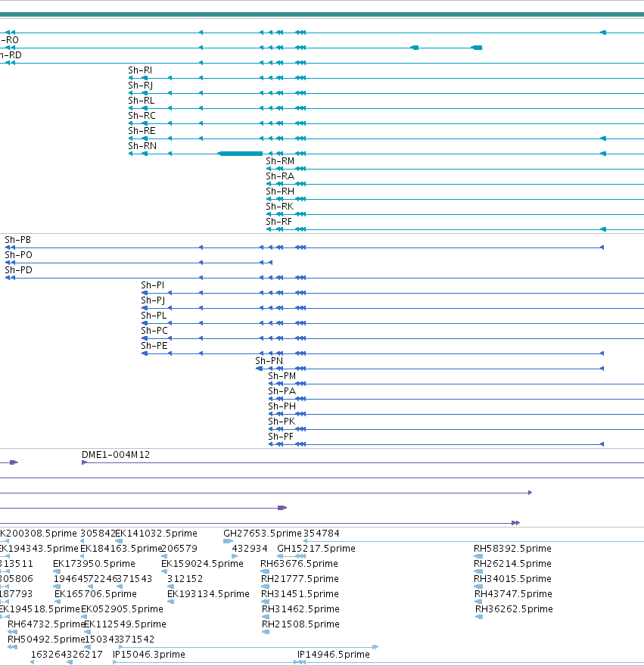The width and height of the screenshot is (644, 666).
Task: Click the Sh-RN transcript label
Action: pos(142,146)
